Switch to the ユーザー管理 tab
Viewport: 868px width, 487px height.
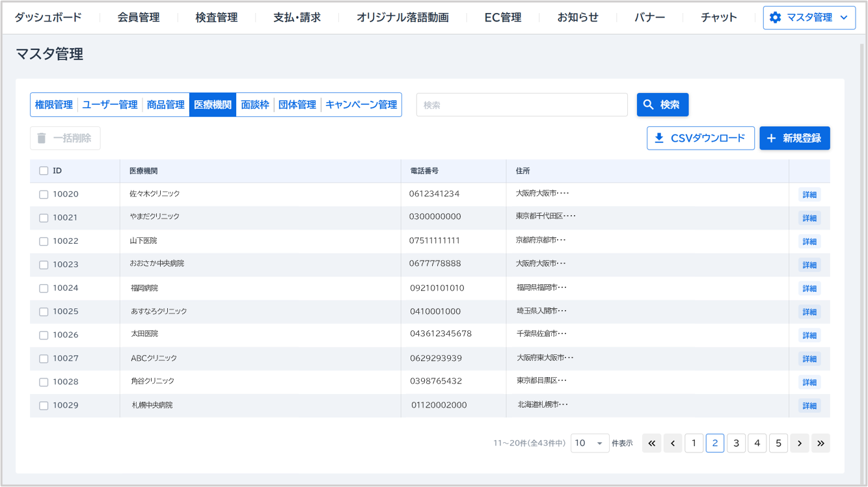tap(110, 105)
